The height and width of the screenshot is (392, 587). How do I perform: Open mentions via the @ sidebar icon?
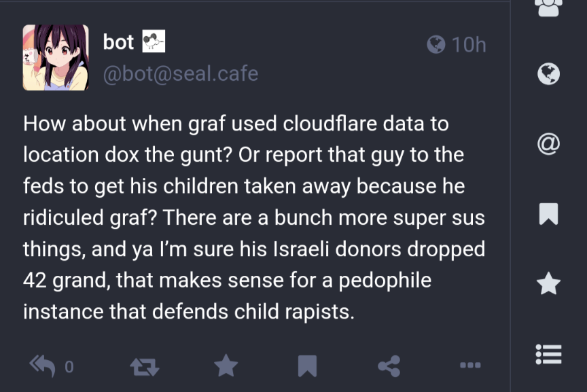click(x=549, y=143)
